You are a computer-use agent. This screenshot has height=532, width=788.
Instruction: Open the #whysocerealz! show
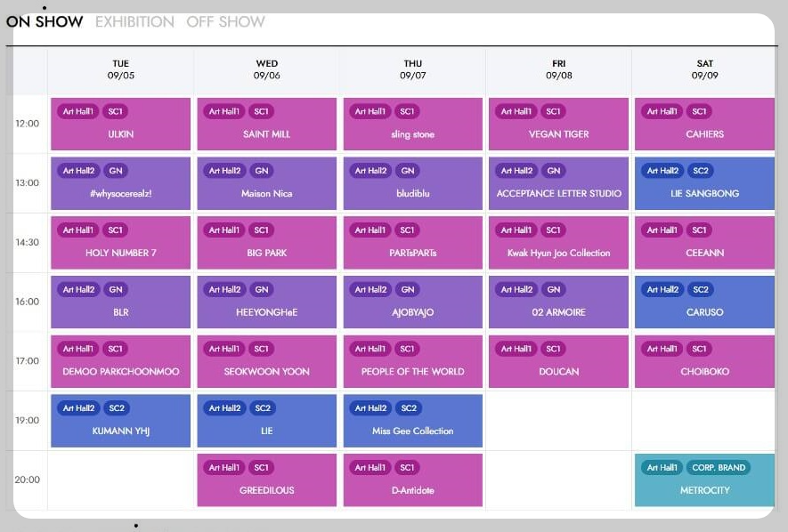(120, 183)
